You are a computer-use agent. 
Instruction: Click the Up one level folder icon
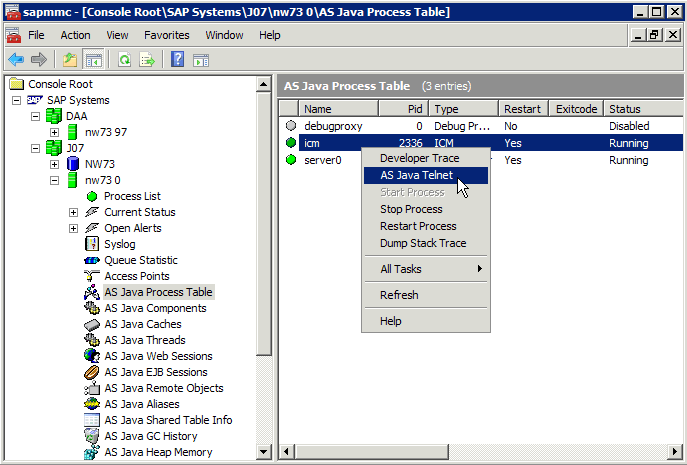[x=70, y=59]
